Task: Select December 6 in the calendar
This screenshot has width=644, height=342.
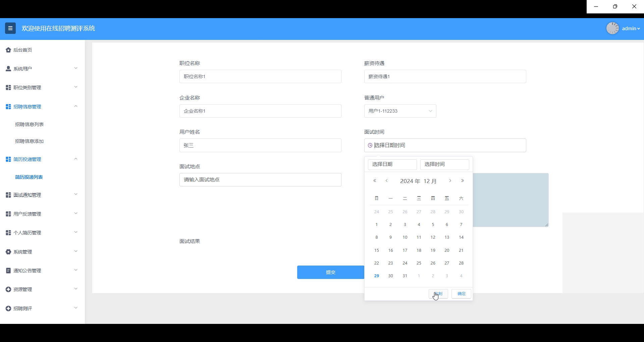Action: [x=447, y=225]
